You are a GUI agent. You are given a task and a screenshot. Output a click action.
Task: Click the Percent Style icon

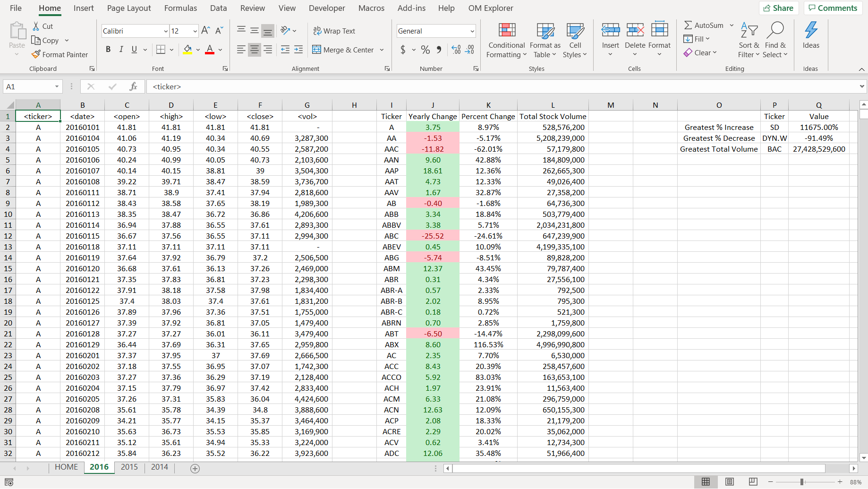(425, 50)
